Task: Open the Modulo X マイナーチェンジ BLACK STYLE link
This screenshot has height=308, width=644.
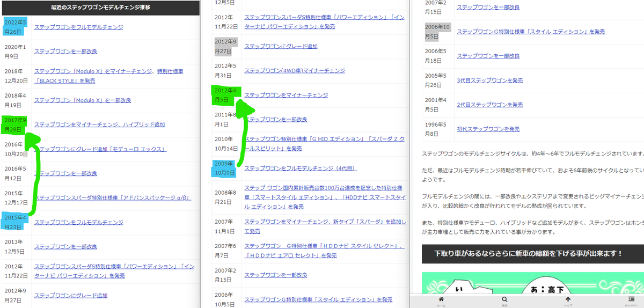Action: click(109, 76)
